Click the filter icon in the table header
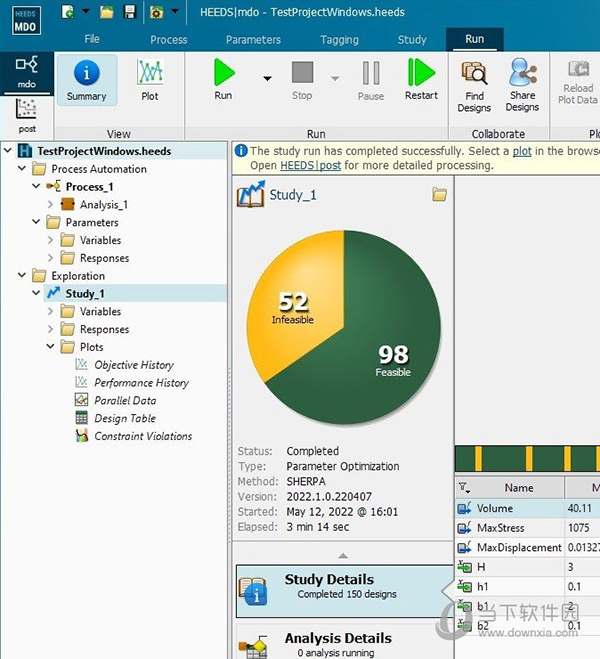Screen dimensions: 600x659 point(464,488)
